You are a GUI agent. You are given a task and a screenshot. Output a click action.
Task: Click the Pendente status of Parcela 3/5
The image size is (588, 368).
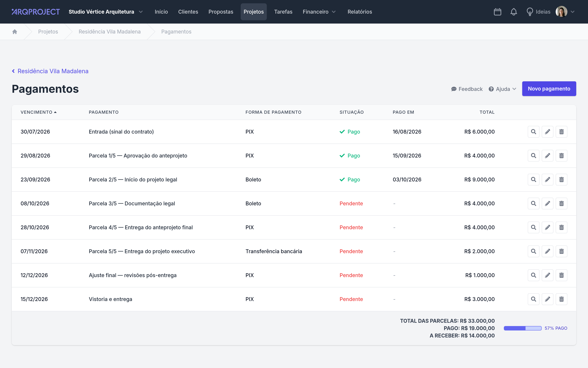point(351,204)
